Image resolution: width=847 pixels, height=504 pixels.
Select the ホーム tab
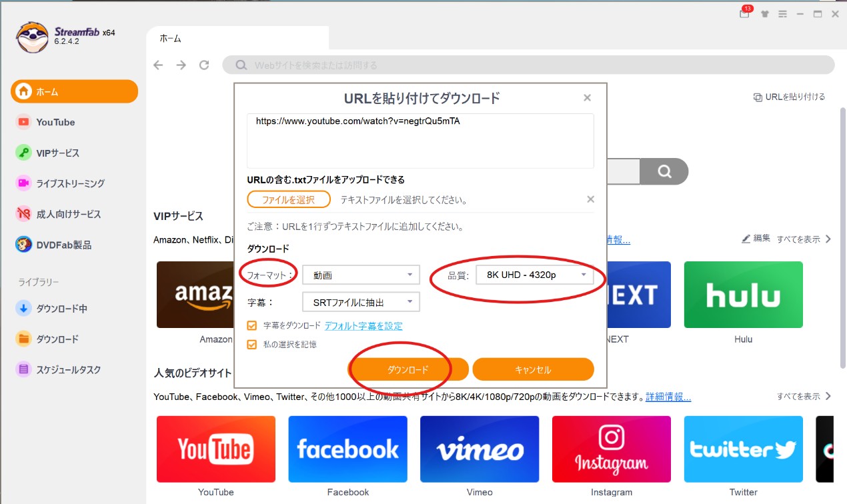click(x=237, y=39)
